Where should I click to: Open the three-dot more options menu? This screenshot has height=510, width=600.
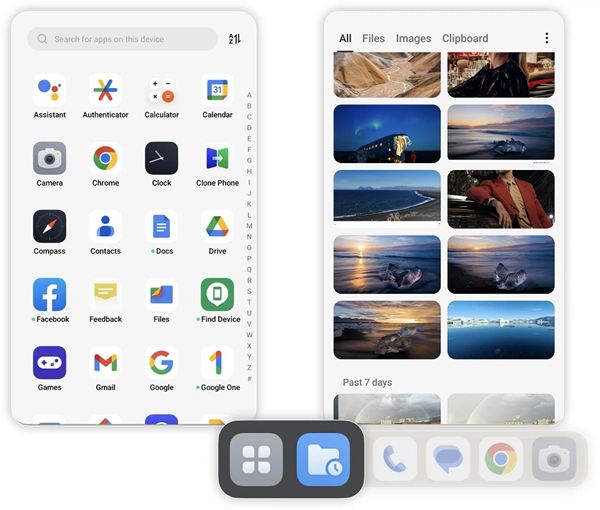click(546, 39)
